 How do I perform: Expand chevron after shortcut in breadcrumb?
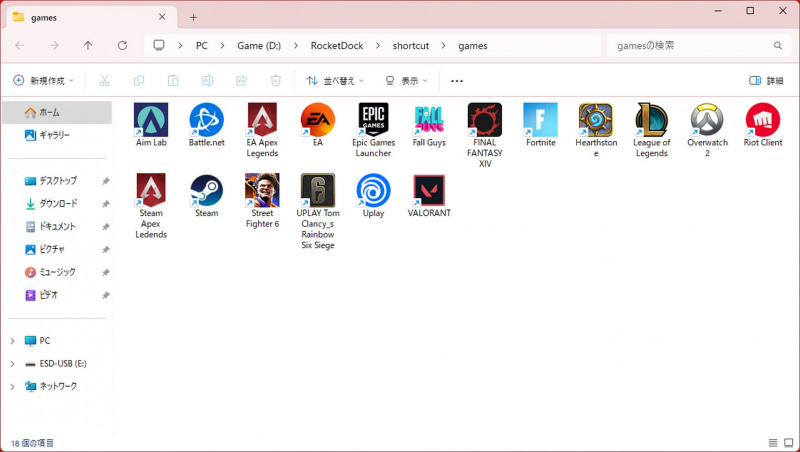[444, 46]
